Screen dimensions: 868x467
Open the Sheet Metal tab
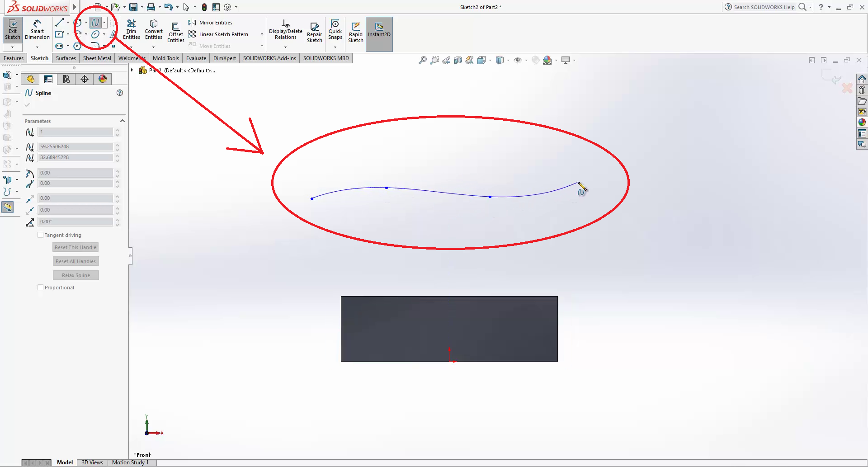(x=97, y=58)
